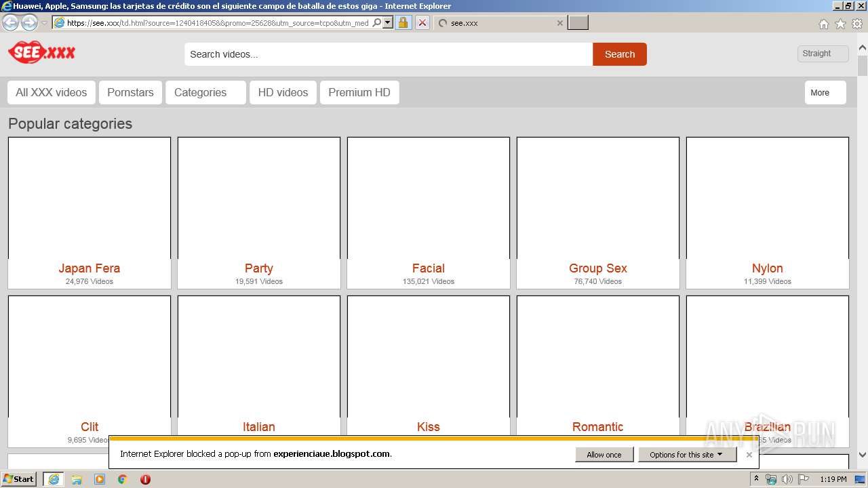Open a new tab button
The image size is (868, 488).
click(x=578, y=22)
